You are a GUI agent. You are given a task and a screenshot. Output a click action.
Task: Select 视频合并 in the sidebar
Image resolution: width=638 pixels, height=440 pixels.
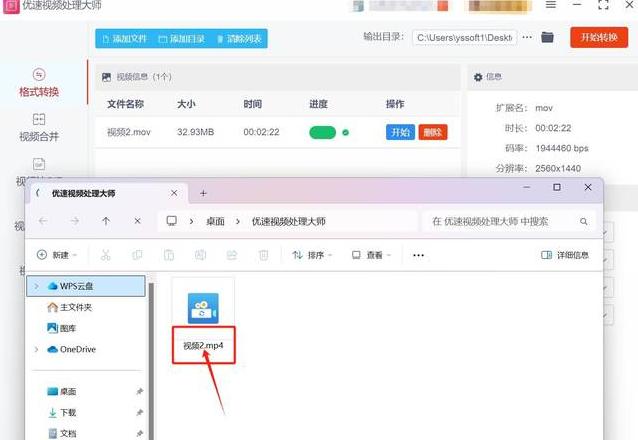(39, 127)
